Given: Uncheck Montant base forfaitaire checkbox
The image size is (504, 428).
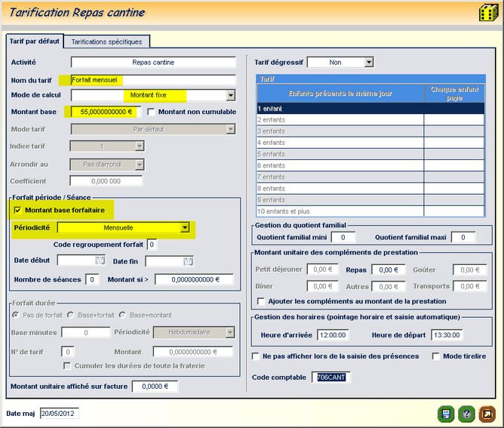Looking at the screenshot, I should [18, 210].
